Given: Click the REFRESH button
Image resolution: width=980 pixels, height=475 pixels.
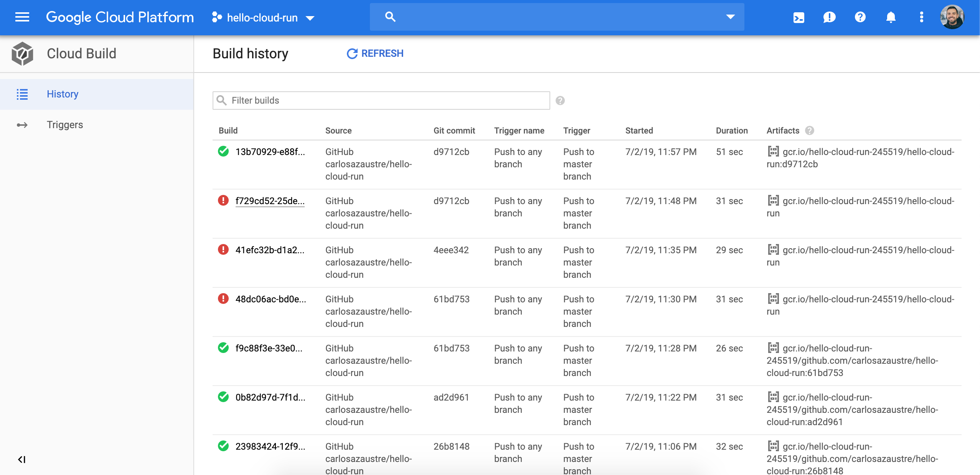Looking at the screenshot, I should (x=375, y=54).
